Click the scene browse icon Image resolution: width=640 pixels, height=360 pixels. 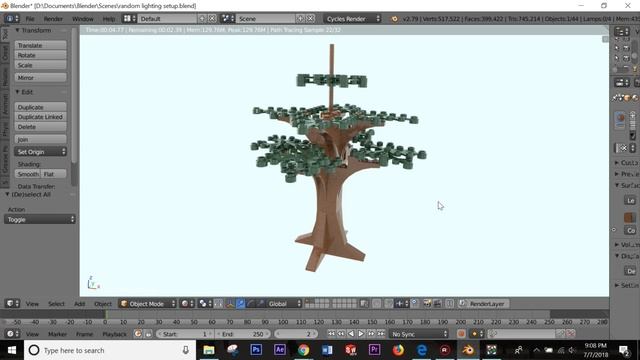point(227,19)
